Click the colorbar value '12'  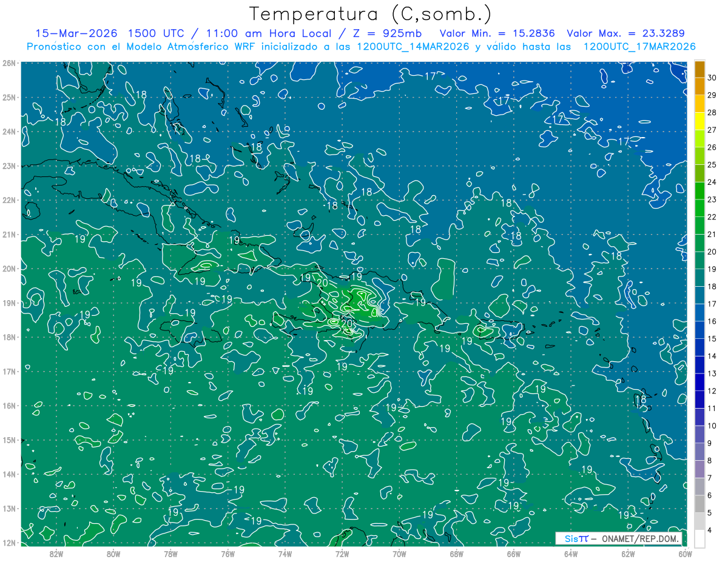[x=712, y=391]
